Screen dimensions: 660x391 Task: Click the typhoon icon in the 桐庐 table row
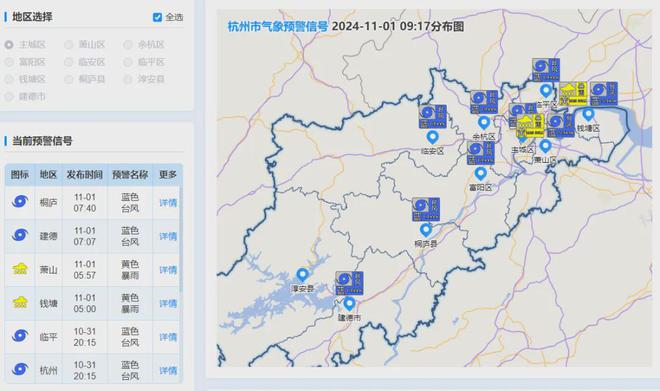point(20,202)
